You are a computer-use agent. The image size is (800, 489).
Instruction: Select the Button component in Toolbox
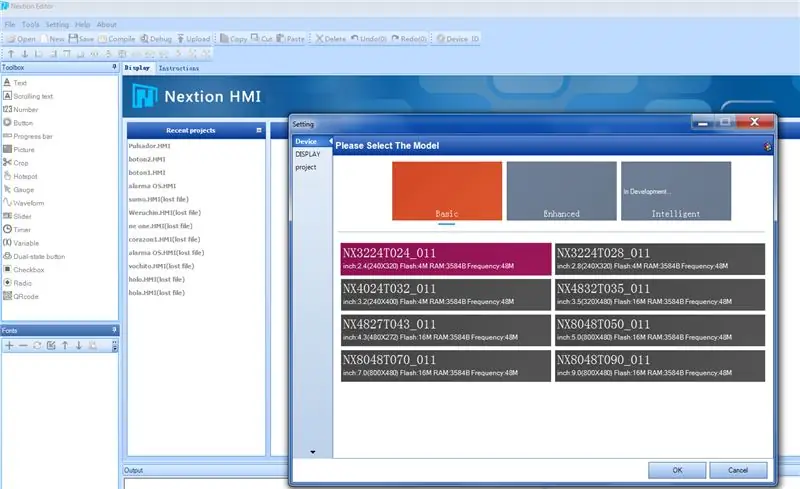point(18,123)
